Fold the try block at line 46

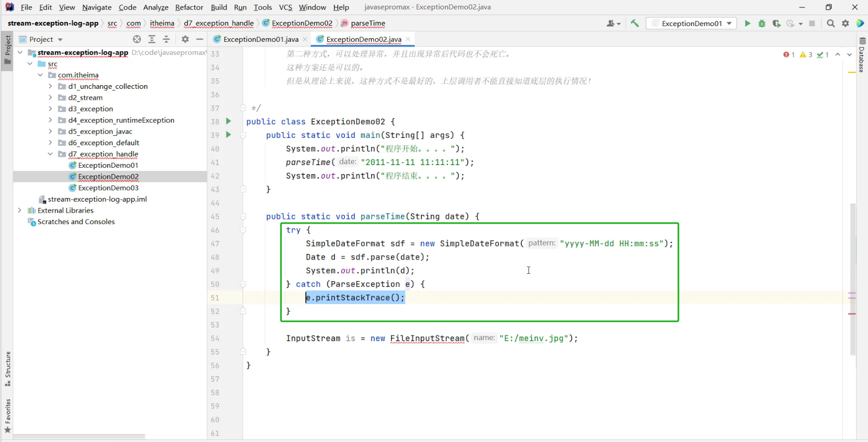click(243, 230)
